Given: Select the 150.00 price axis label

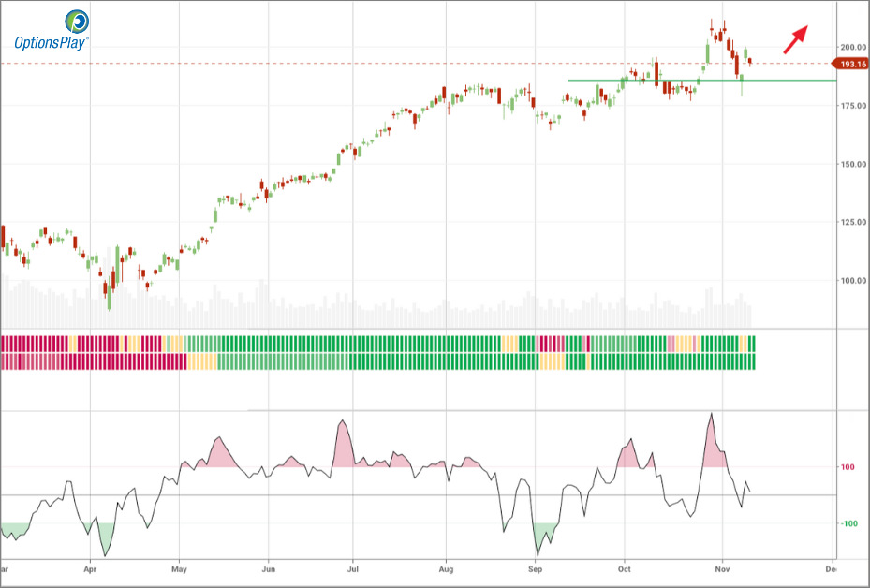Looking at the screenshot, I should click(852, 164).
